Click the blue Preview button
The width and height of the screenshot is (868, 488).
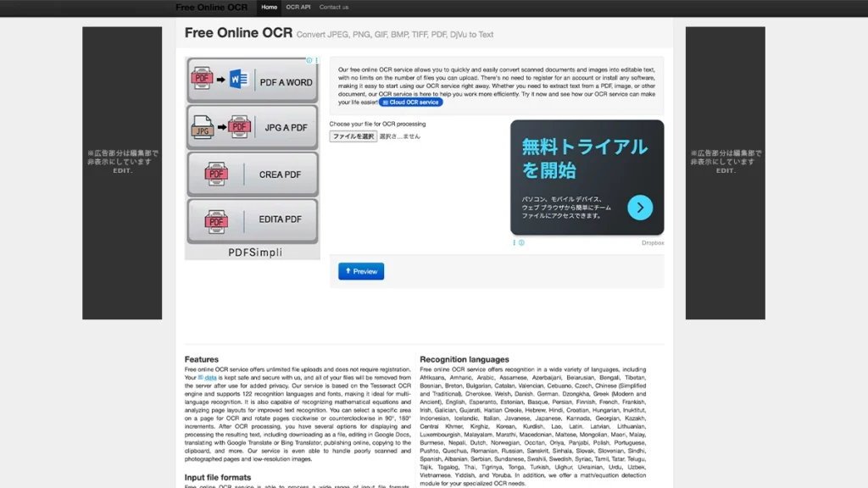pos(361,271)
